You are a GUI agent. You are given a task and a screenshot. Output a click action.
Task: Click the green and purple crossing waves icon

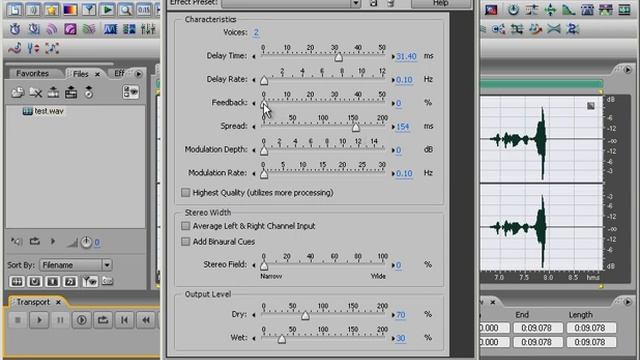pos(89,29)
